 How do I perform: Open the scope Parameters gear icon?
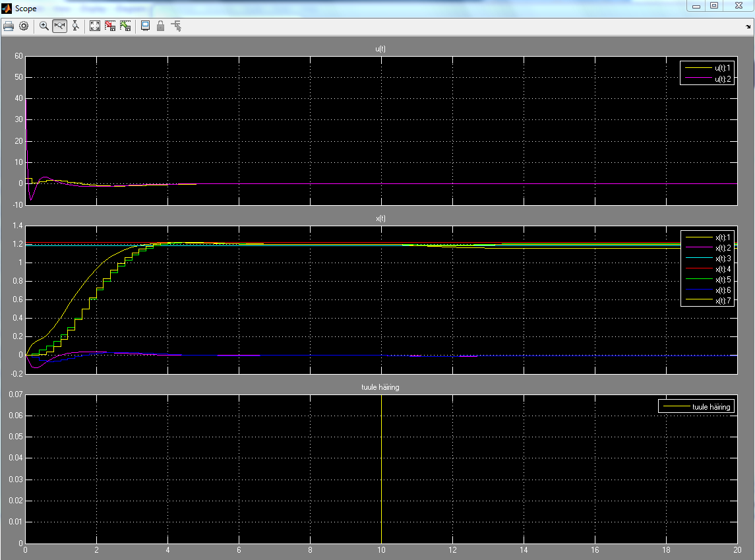[x=24, y=26]
